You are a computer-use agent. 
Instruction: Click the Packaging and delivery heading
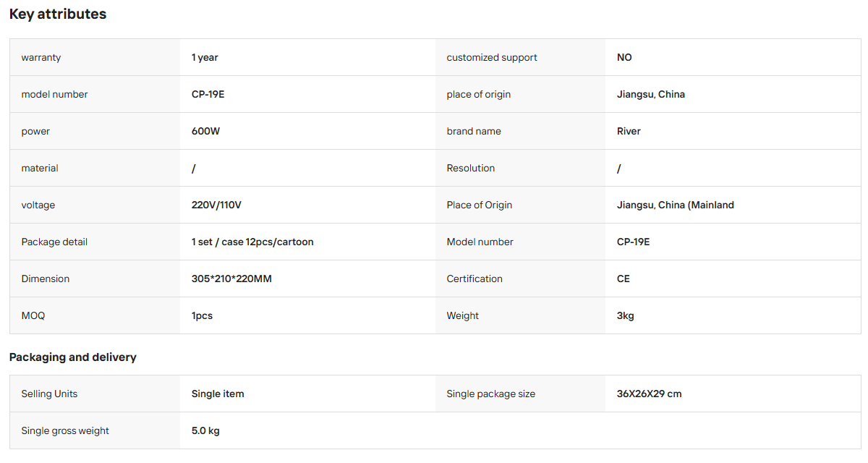pyautogui.click(x=73, y=357)
